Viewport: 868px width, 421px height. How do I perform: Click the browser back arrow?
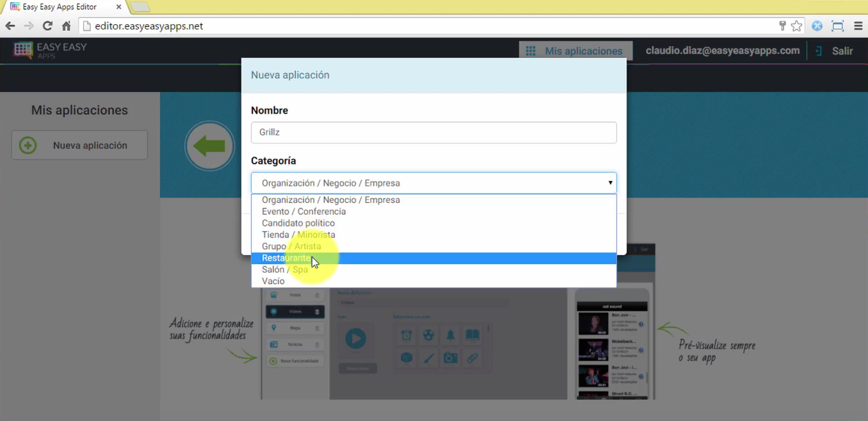tap(10, 26)
